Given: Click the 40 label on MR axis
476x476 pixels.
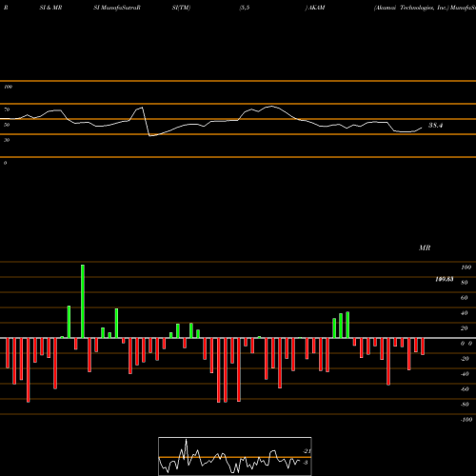Looking at the screenshot, I should coord(465,313).
